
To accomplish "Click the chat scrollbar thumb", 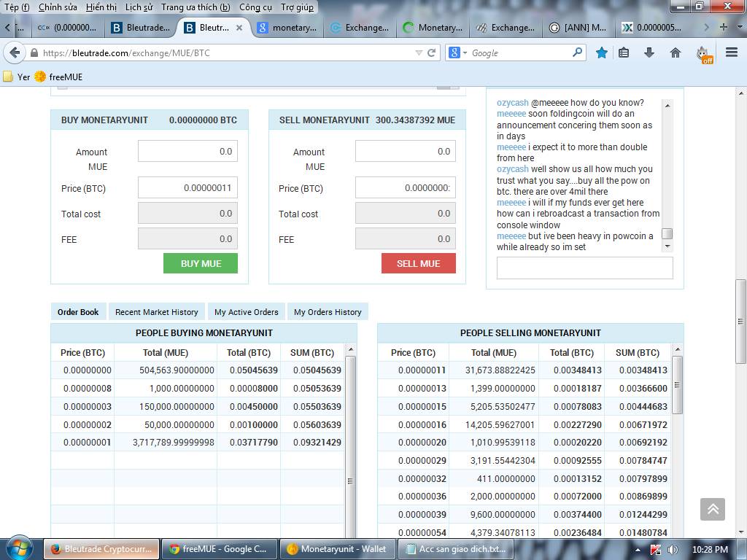I will pyautogui.click(x=667, y=233).
